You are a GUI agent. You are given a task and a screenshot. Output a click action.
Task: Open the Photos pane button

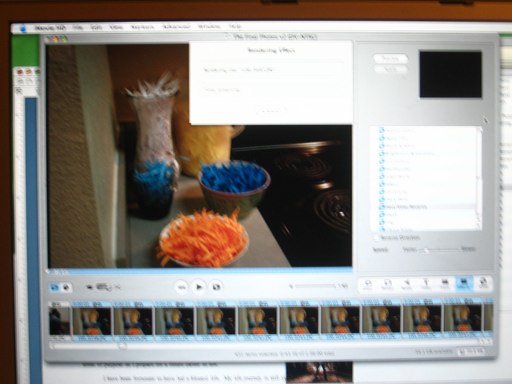tap(387, 285)
